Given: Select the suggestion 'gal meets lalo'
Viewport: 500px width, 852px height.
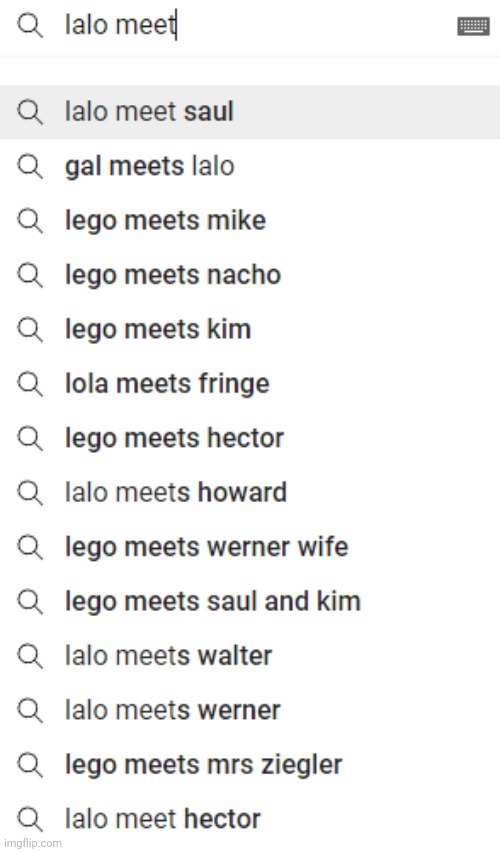Looking at the screenshot, I should point(250,166).
